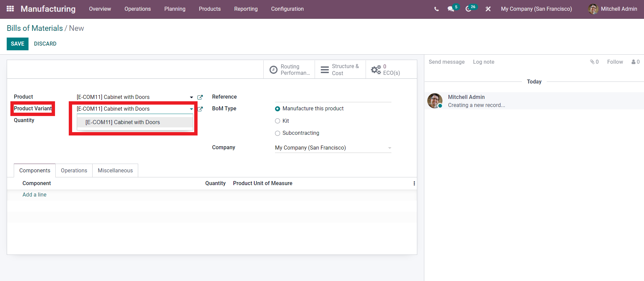Click the Creating a new record message
The height and width of the screenshot is (281, 644).
(x=477, y=105)
